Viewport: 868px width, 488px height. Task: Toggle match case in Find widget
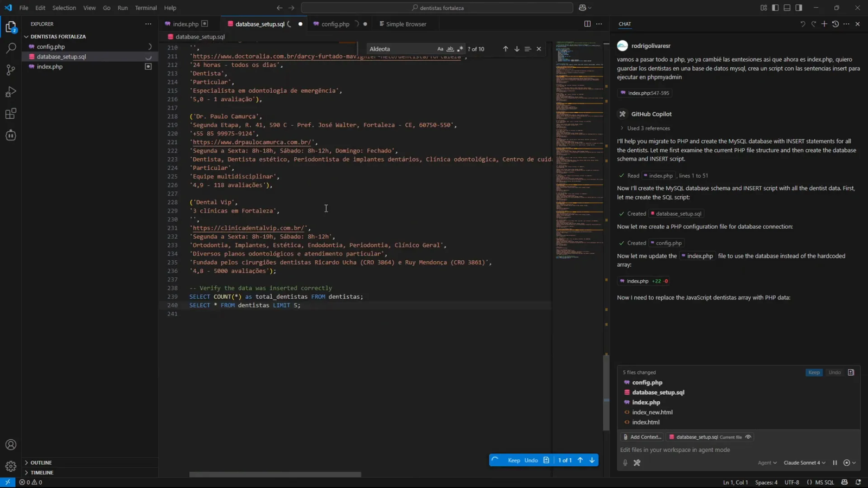[440, 49]
